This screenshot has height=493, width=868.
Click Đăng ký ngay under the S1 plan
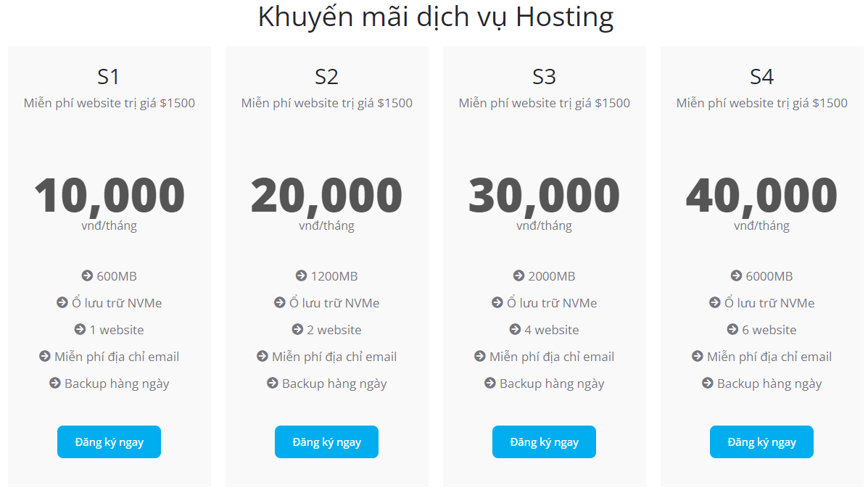[x=109, y=442]
